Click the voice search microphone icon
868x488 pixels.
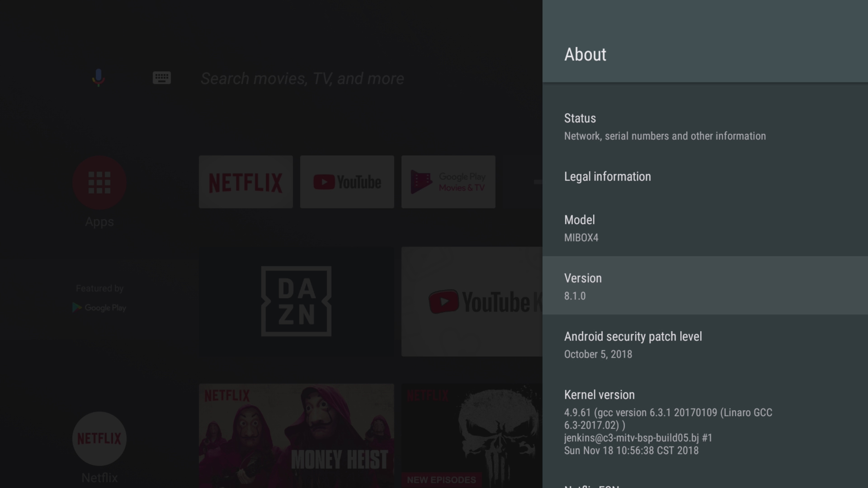(98, 78)
